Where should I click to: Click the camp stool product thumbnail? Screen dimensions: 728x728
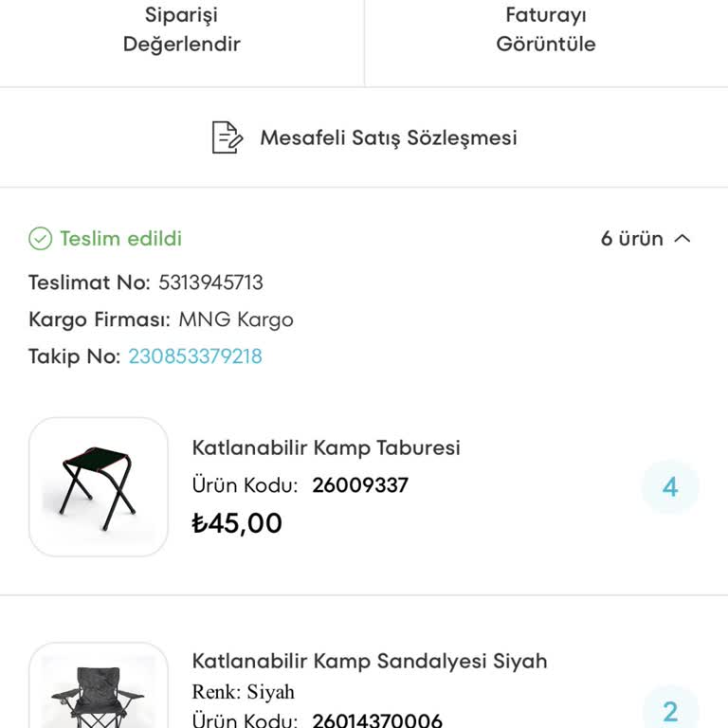[99, 486]
